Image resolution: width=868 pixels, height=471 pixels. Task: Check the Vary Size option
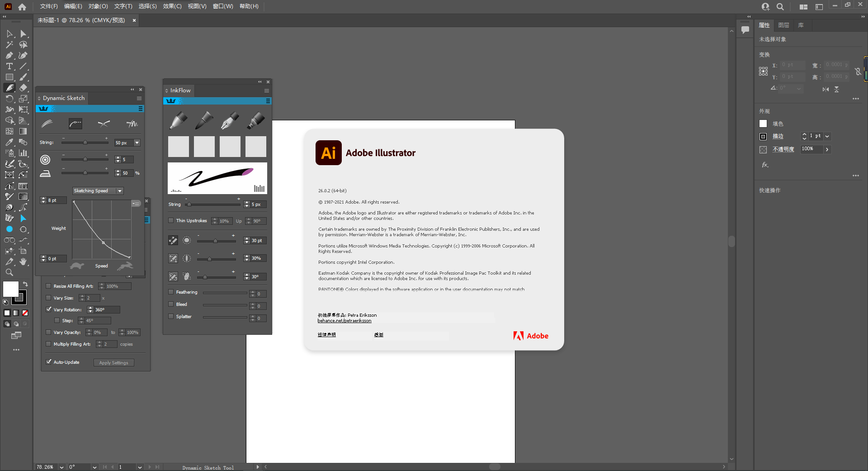click(48, 298)
